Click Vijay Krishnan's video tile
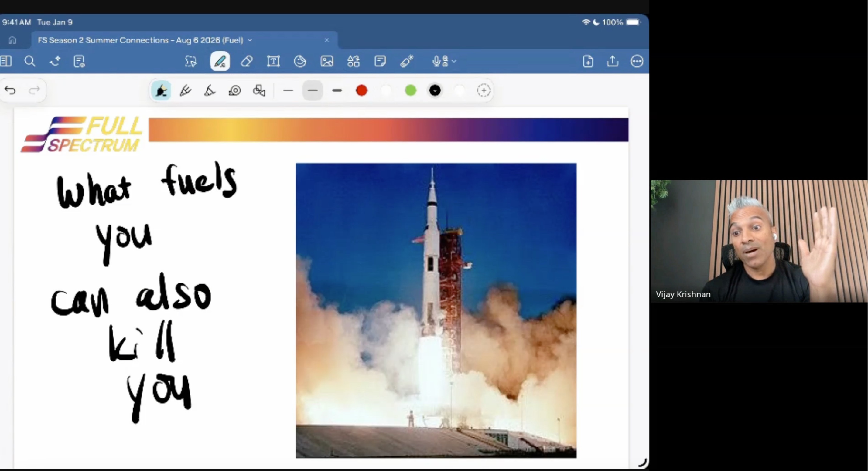Screen dimensions: 868x471 coord(759,241)
